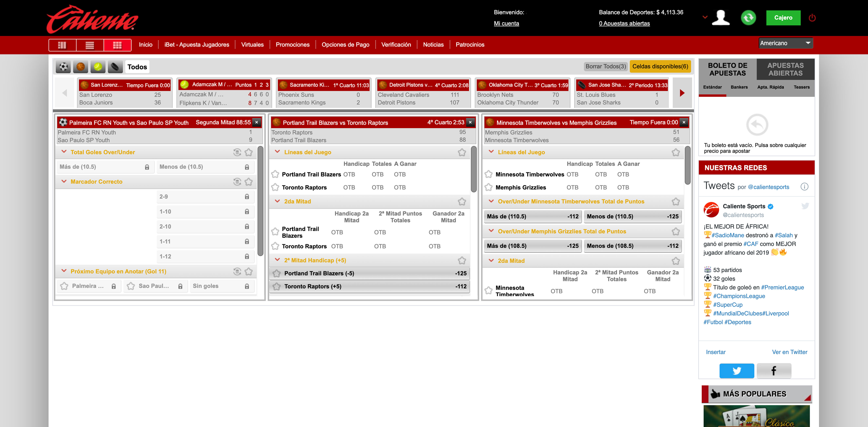Open the Inicio menu item

point(145,44)
